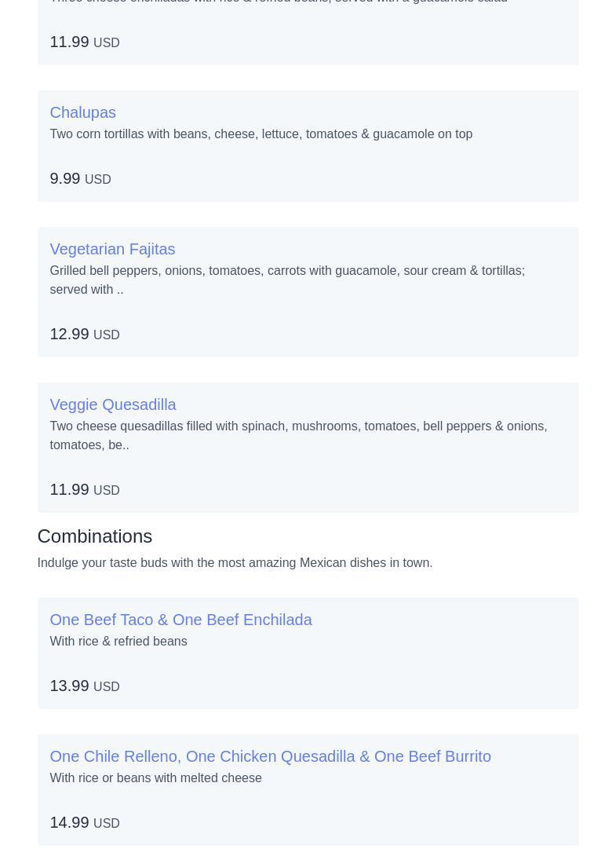Open the One Chile Relleno combination link

pyautogui.click(x=270, y=756)
